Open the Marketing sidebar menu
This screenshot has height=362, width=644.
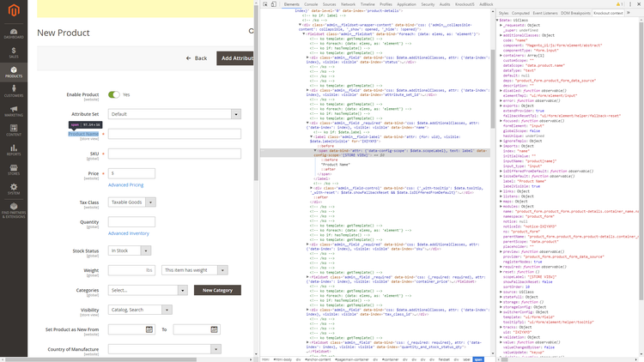pos(14,111)
